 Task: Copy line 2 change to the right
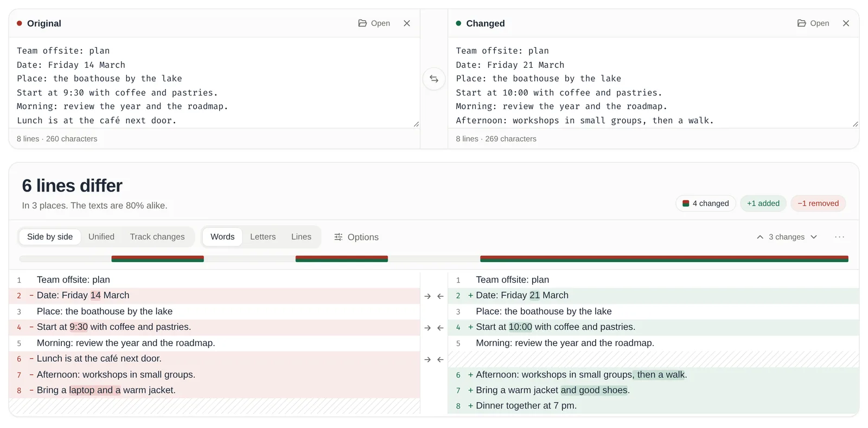coord(427,296)
